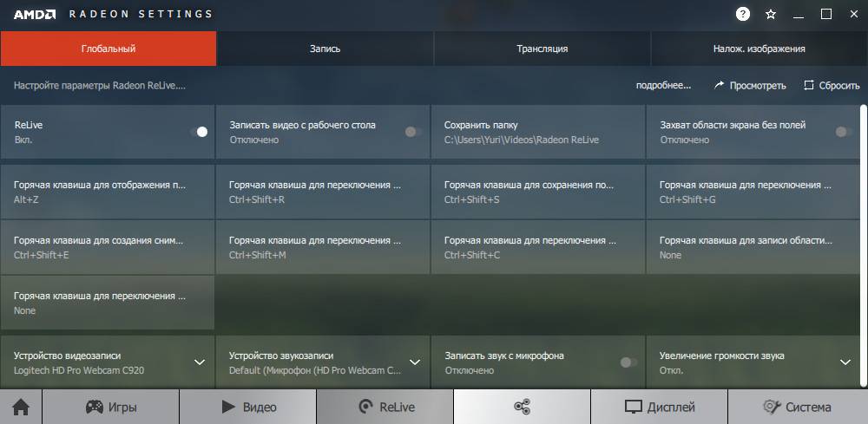Open the подробнее... link
The height and width of the screenshot is (424, 868).
(664, 86)
